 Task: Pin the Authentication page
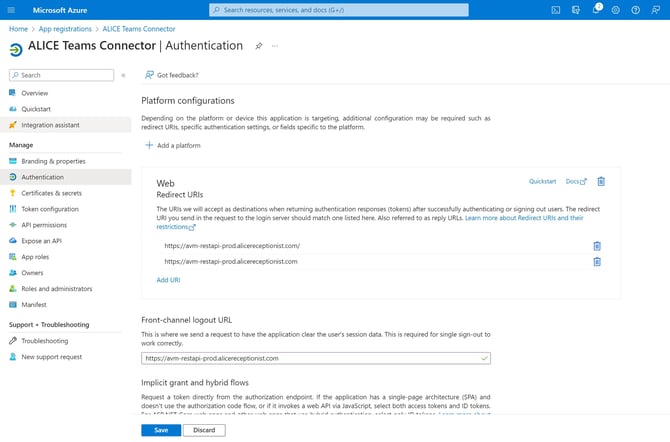point(259,46)
